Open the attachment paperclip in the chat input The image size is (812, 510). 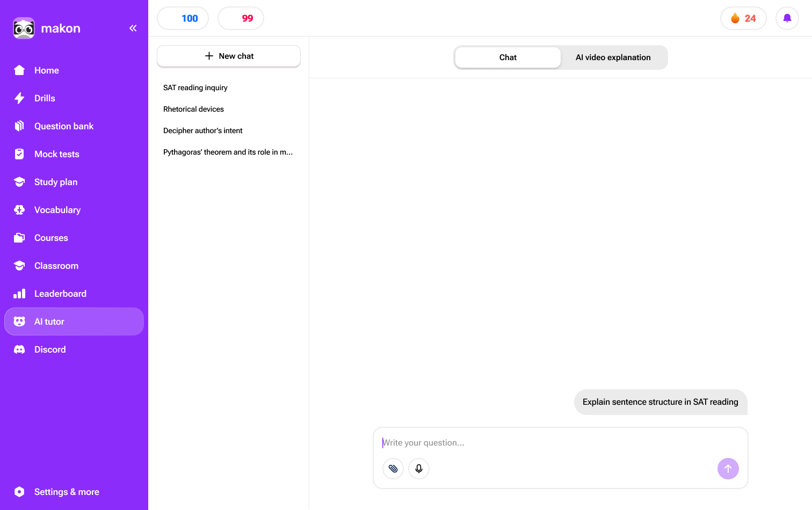pyautogui.click(x=393, y=468)
